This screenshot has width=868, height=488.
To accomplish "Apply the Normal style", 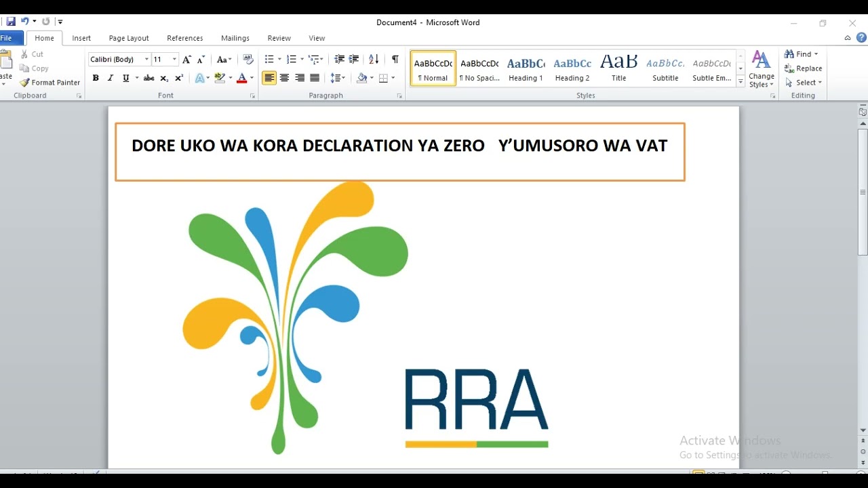I will 433,68.
